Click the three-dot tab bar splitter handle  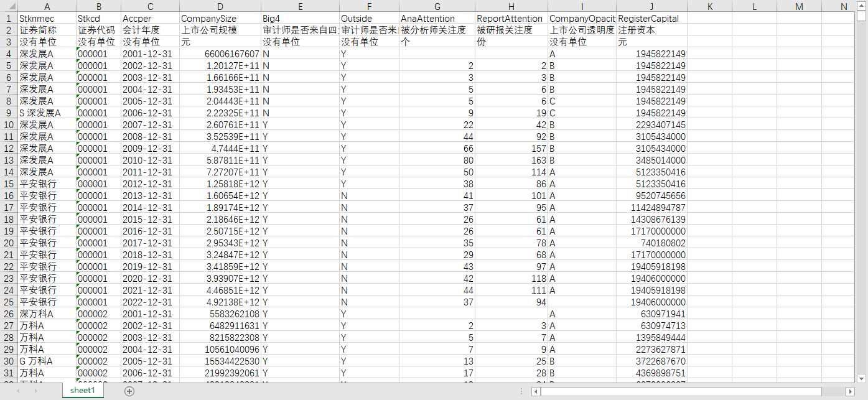click(521, 391)
